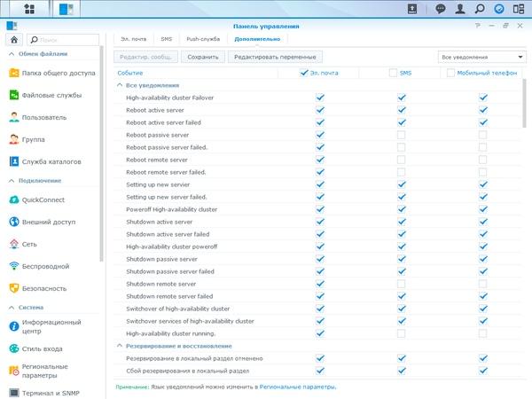The height and width of the screenshot is (399, 532).
Task: Go to Control Panel home icon
Action: [x=14, y=40]
